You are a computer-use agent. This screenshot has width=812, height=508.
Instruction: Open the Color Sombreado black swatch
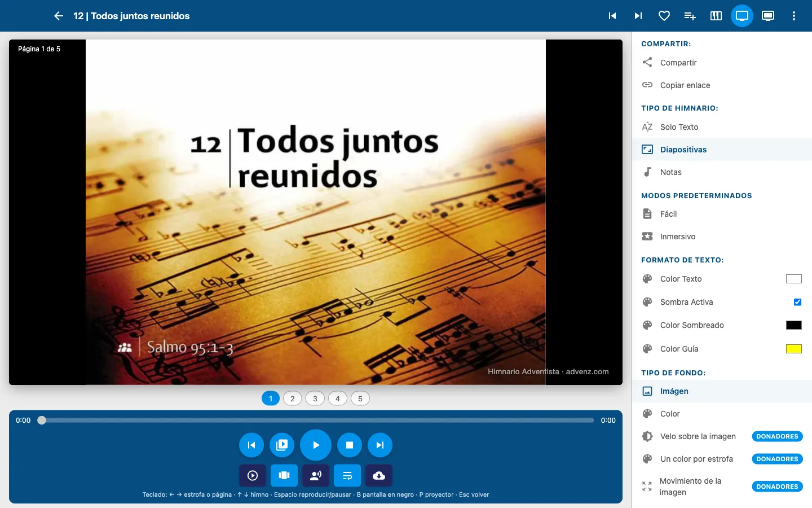pyautogui.click(x=794, y=325)
